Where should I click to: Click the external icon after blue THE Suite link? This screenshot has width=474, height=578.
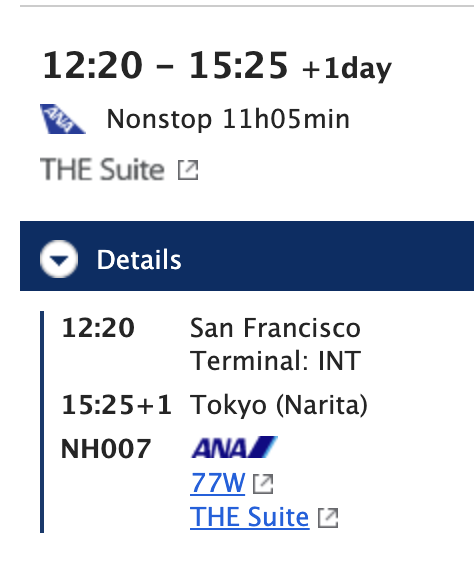(328, 518)
